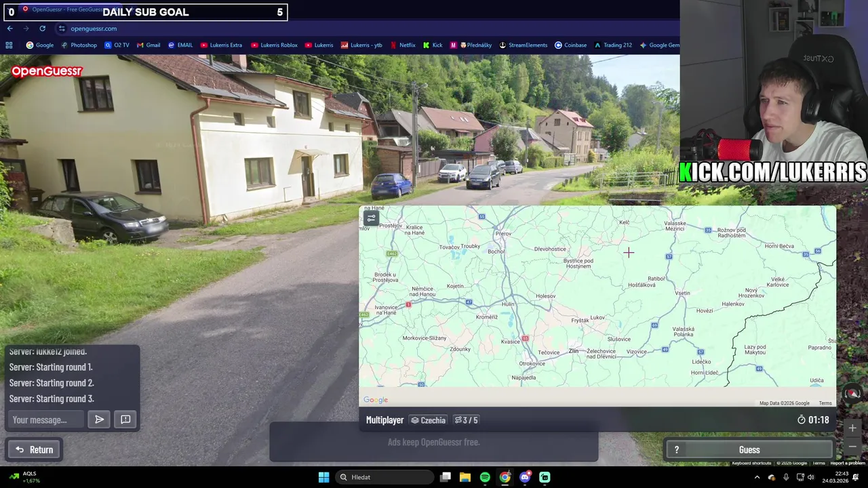
Task: Open the Lukerris Extra bookmark
Action: tap(221, 45)
